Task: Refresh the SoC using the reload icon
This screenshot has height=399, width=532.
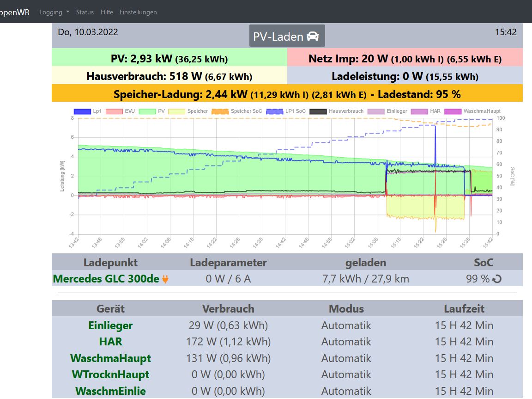Action: click(x=497, y=279)
